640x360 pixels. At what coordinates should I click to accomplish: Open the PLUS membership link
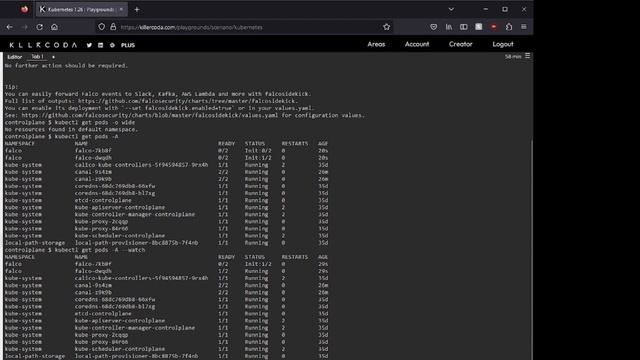click(x=128, y=45)
